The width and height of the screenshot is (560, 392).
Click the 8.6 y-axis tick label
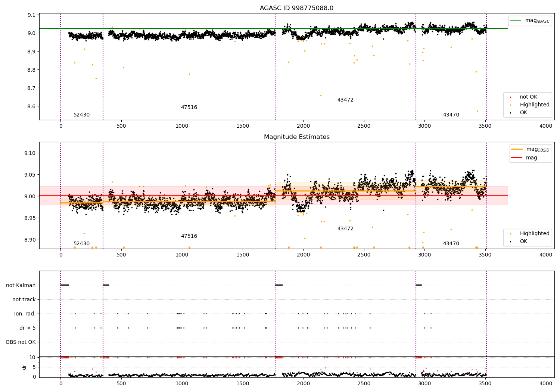pyautogui.click(x=31, y=106)
